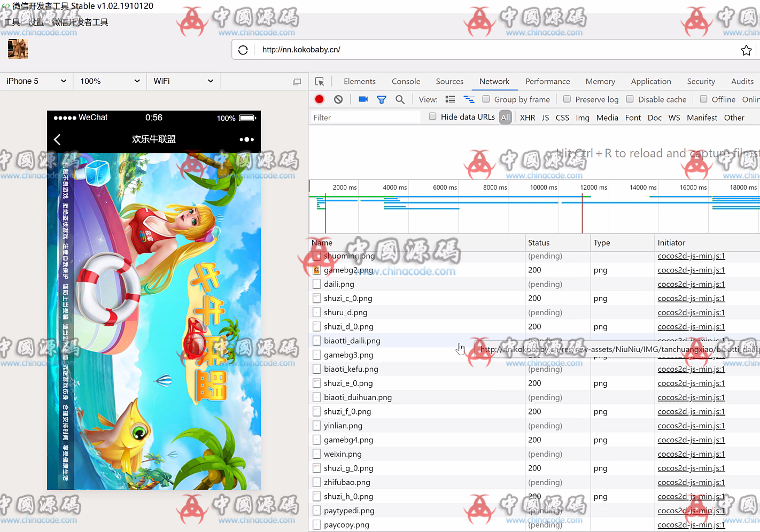
Task: Bookmark the page with the star icon
Action: [x=746, y=50]
